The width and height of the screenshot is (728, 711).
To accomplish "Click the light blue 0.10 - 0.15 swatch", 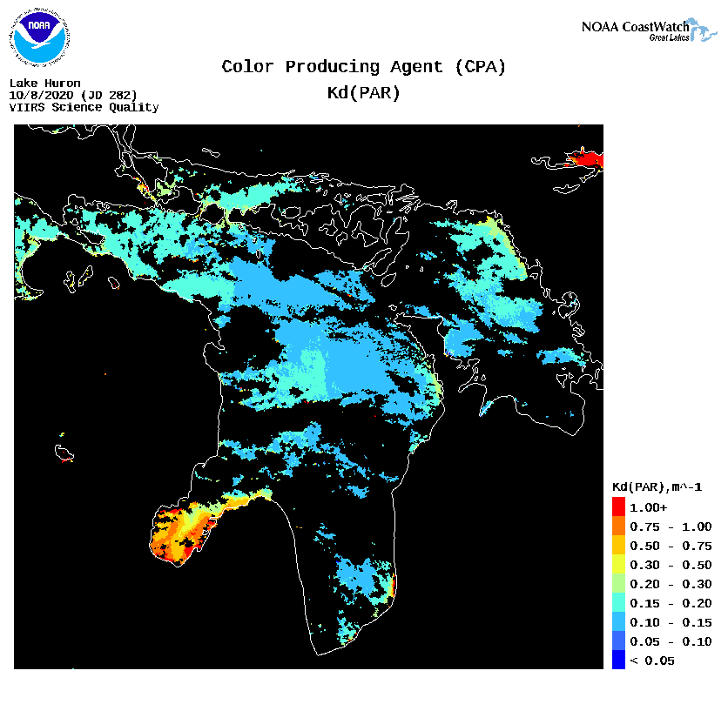I will (x=618, y=621).
